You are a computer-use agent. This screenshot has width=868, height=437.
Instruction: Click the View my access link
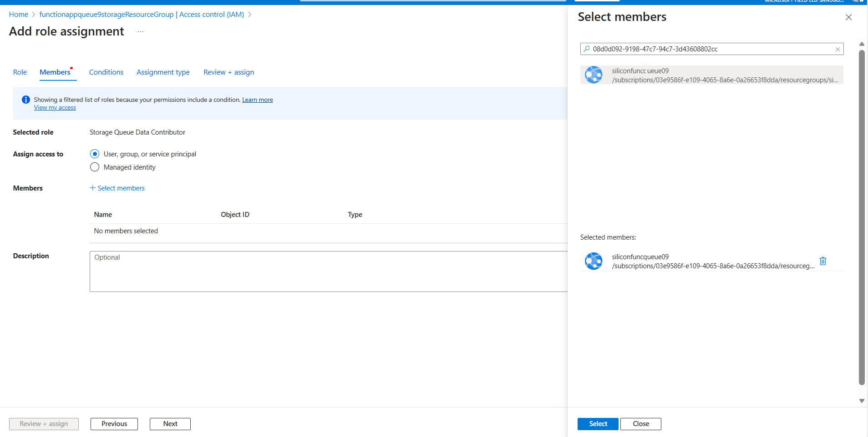click(x=55, y=108)
